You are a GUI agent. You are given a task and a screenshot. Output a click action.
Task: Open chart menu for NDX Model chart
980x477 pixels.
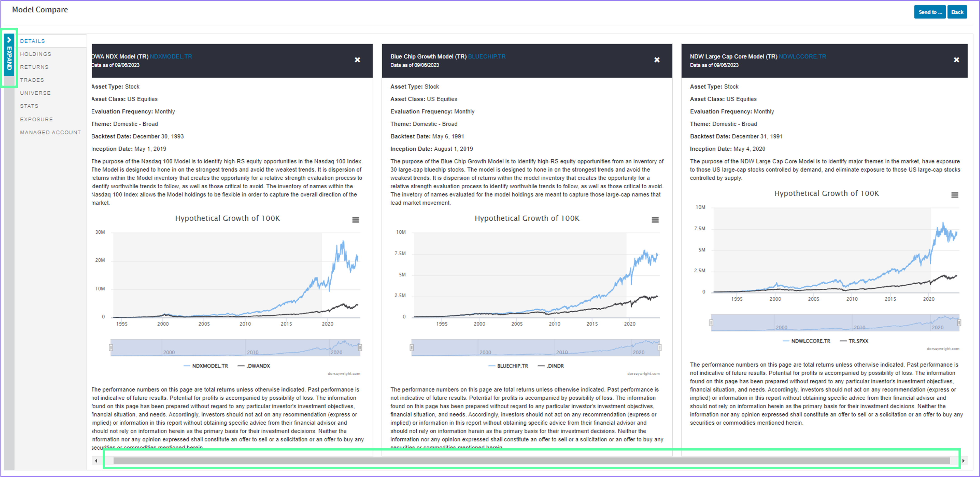click(x=355, y=220)
